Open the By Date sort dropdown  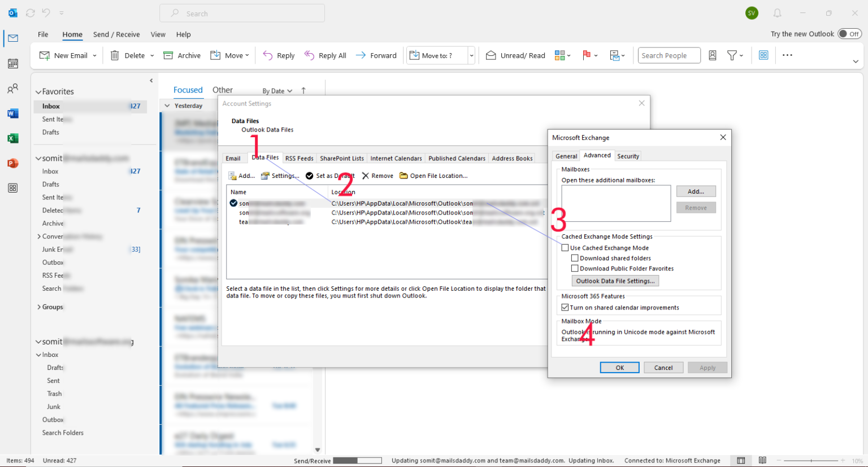click(x=276, y=90)
